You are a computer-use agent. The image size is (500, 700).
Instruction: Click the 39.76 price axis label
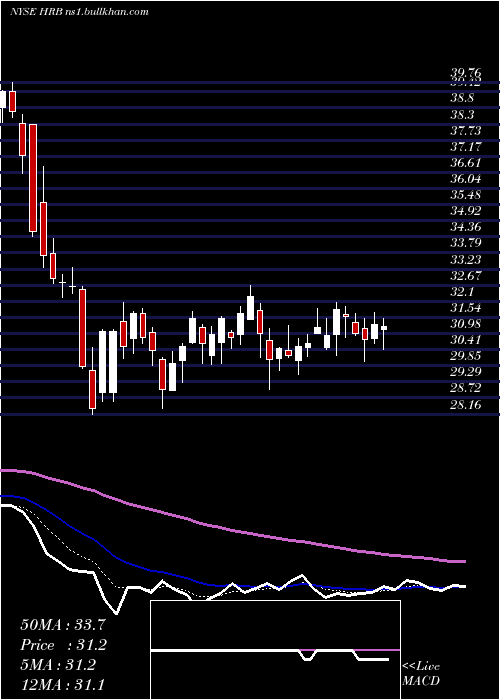click(466, 74)
